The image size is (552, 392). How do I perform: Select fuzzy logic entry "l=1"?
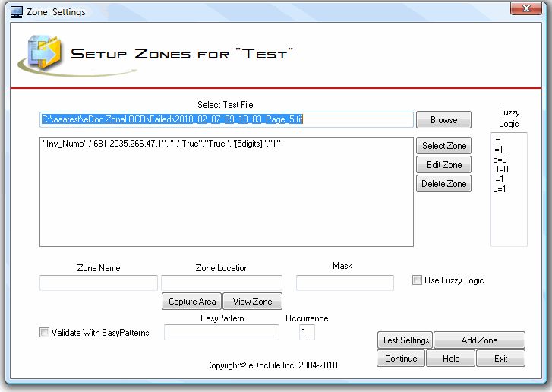(x=498, y=179)
